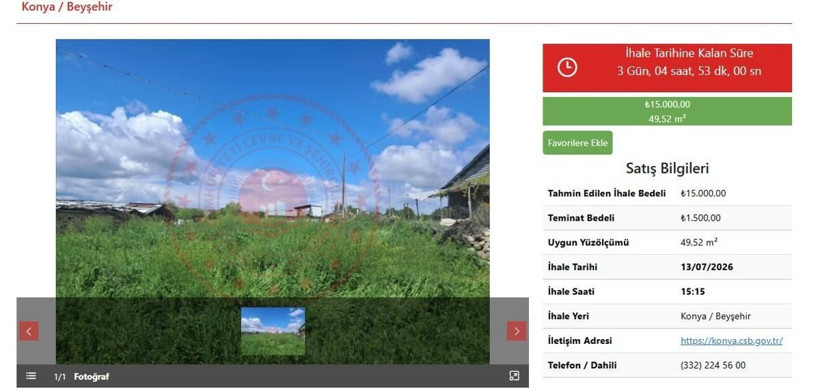
Task: Open the gallery thumbnail list icon
Action: (31, 376)
